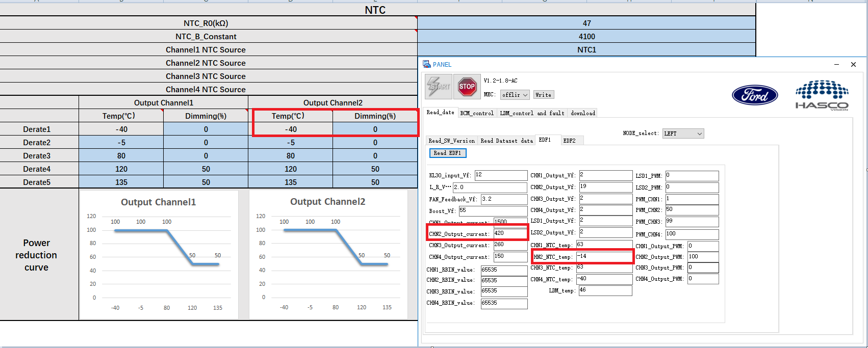Expand the NODE_select LEFT dropdown
The width and height of the screenshot is (868, 348).
click(683, 133)
